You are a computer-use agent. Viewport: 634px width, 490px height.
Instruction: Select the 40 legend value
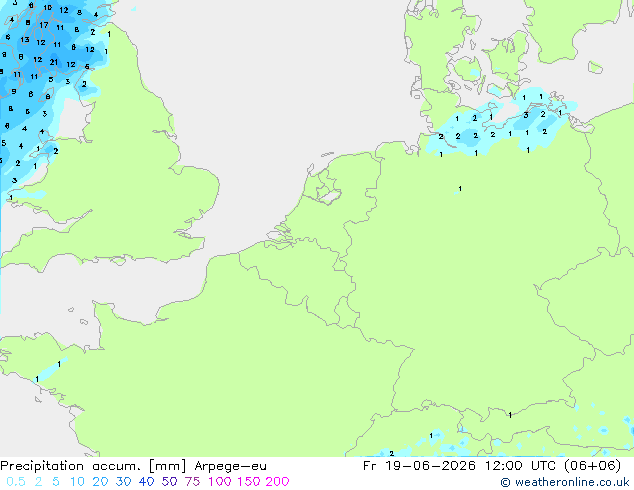[x=146, y=482]
